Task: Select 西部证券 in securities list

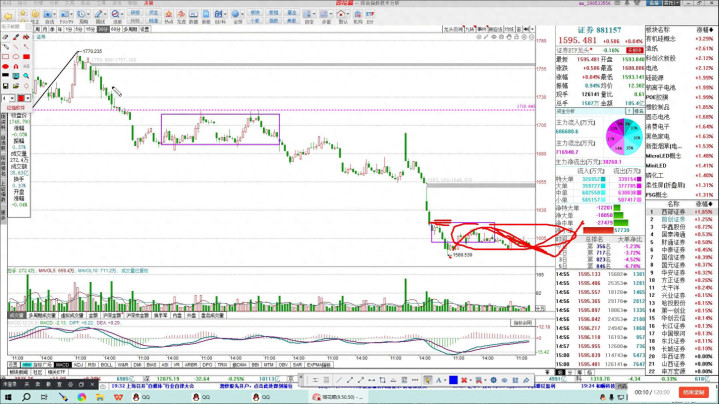Action: (x=673, y=212)
